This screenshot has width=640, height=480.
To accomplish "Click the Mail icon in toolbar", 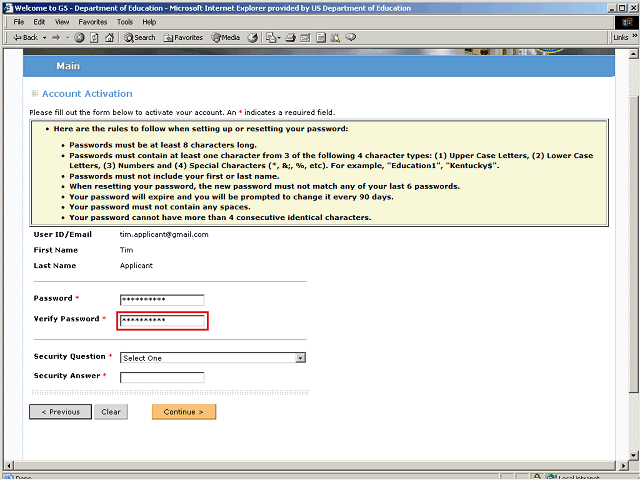I will click(x=271, y=38).
